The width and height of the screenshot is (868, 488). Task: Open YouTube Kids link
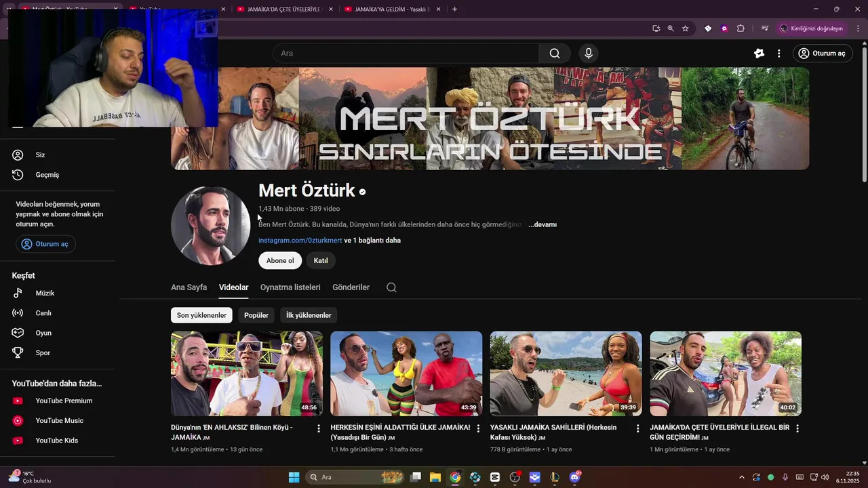(x=58, y=441)
